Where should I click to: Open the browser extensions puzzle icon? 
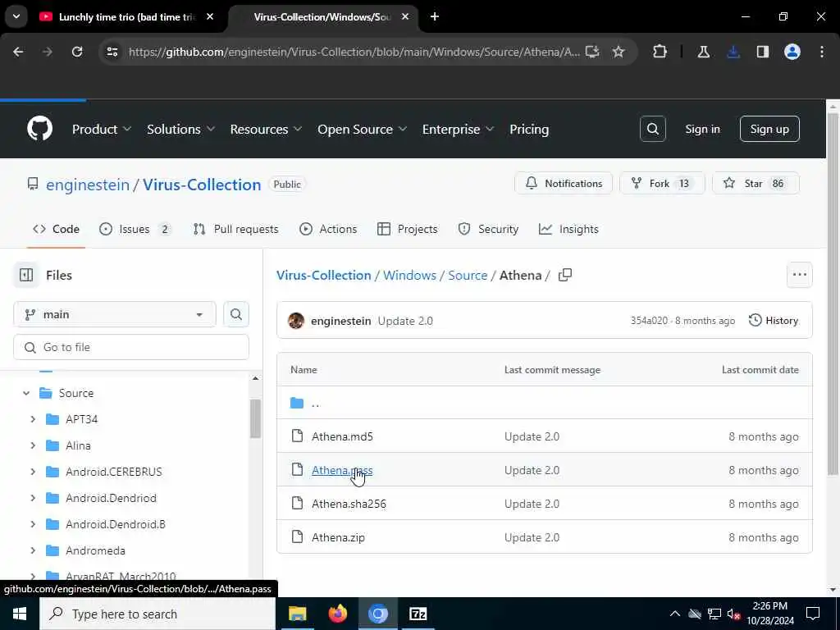660,52
